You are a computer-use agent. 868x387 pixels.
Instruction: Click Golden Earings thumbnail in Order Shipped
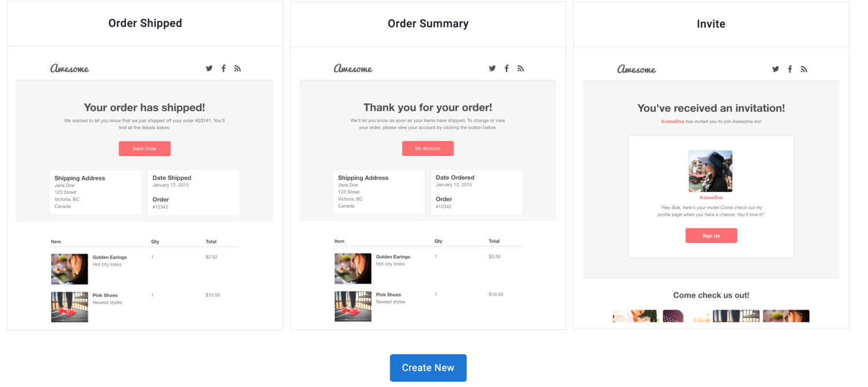click(69, 269)
